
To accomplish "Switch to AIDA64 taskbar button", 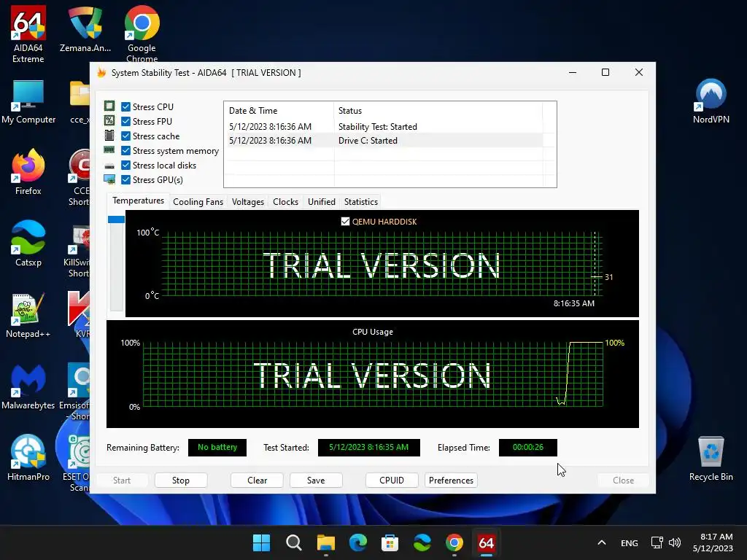I will point(486,542).
